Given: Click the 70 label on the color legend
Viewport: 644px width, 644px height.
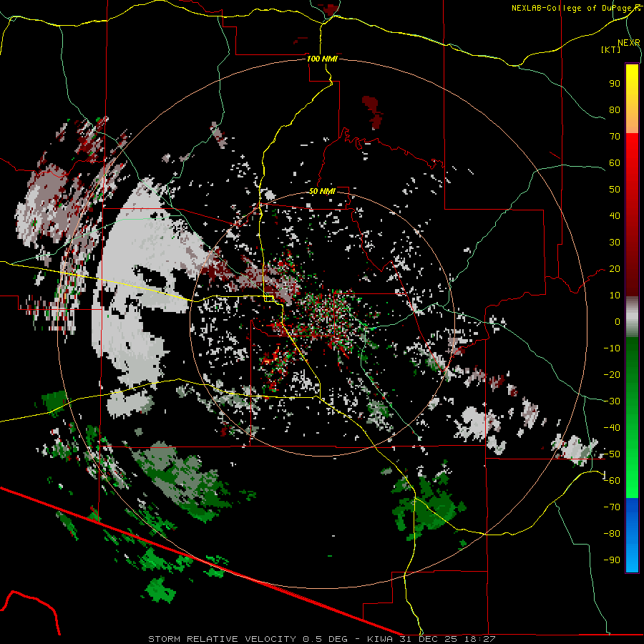Looking at the screenshot, I should click(615, 137).
